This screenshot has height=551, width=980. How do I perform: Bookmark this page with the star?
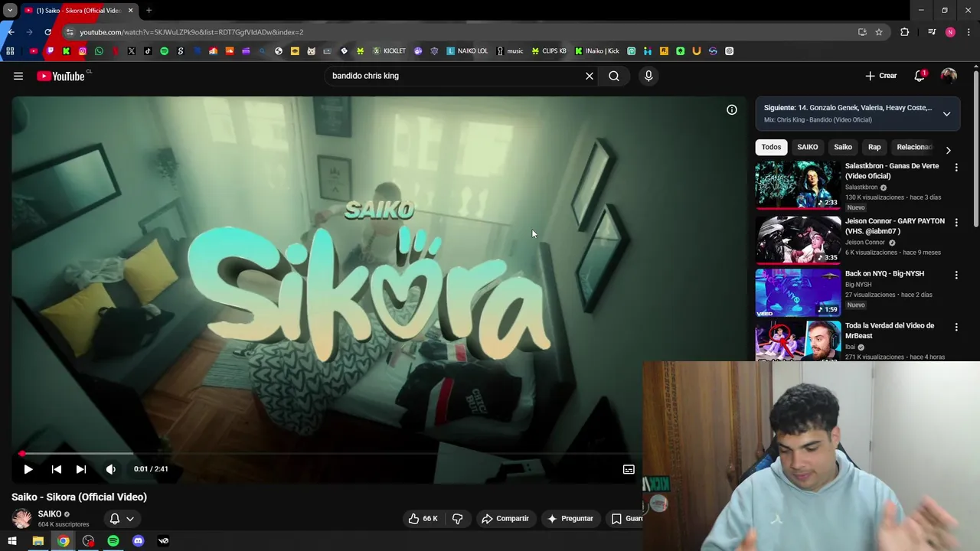879,32
